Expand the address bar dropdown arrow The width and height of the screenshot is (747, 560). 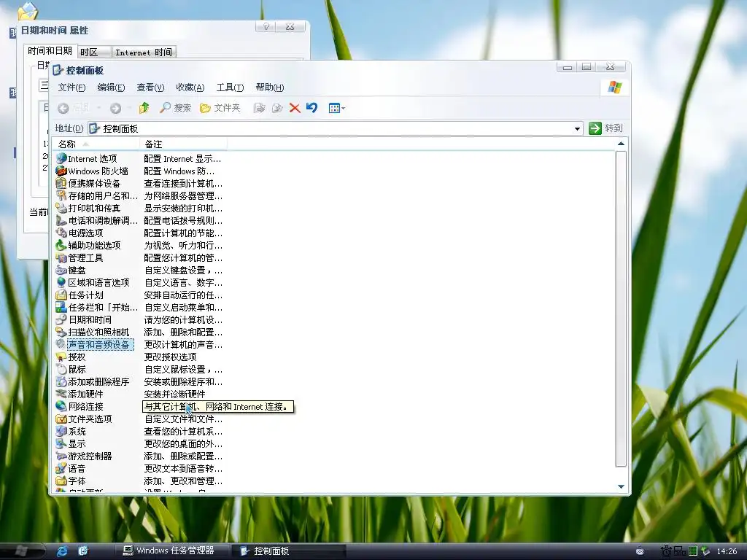(x=577, y=128)
